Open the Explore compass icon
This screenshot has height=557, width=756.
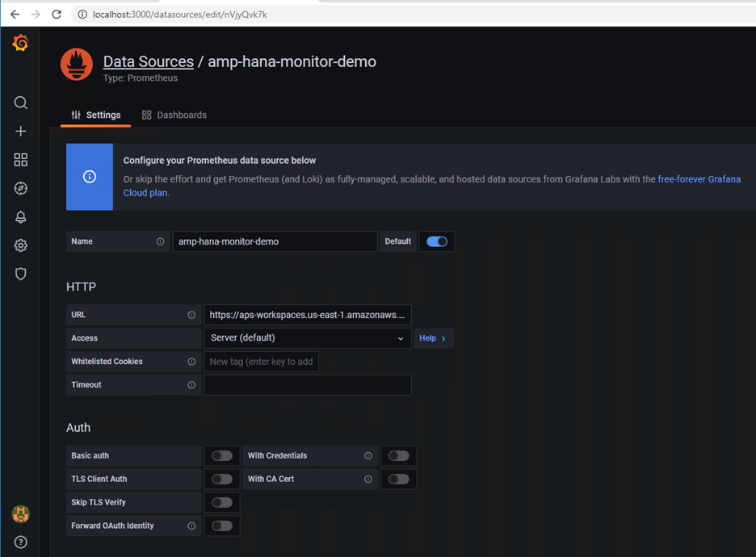click(x=20, y=188)
